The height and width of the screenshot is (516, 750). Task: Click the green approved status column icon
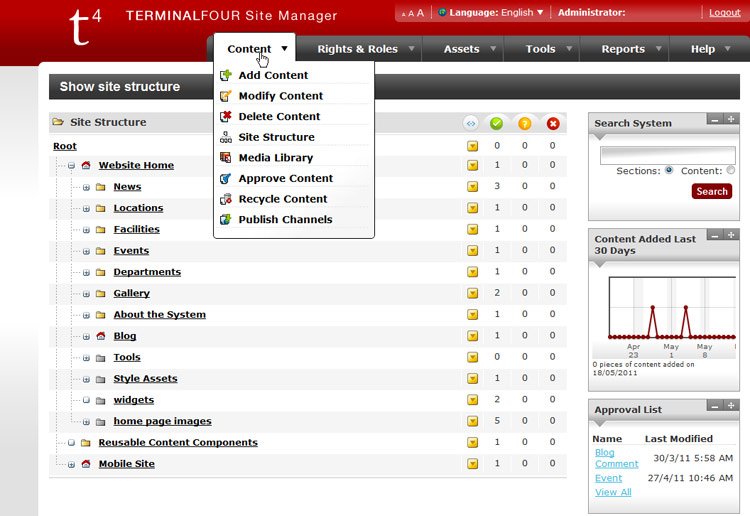[496, 123]
